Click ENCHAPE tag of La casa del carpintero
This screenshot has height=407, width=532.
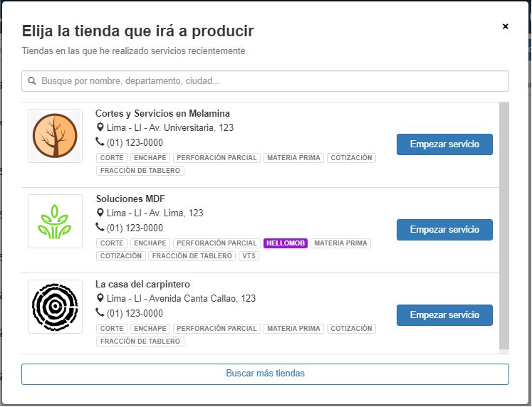point(150,329)
